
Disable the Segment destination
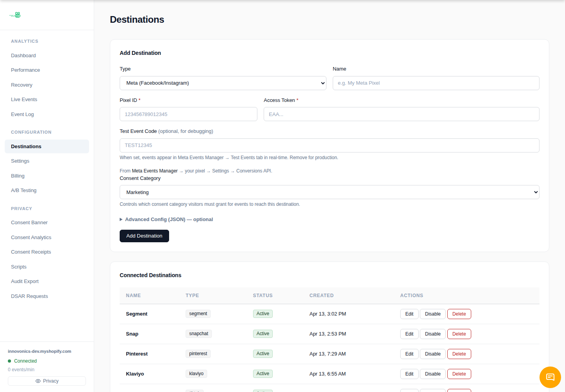433,314
